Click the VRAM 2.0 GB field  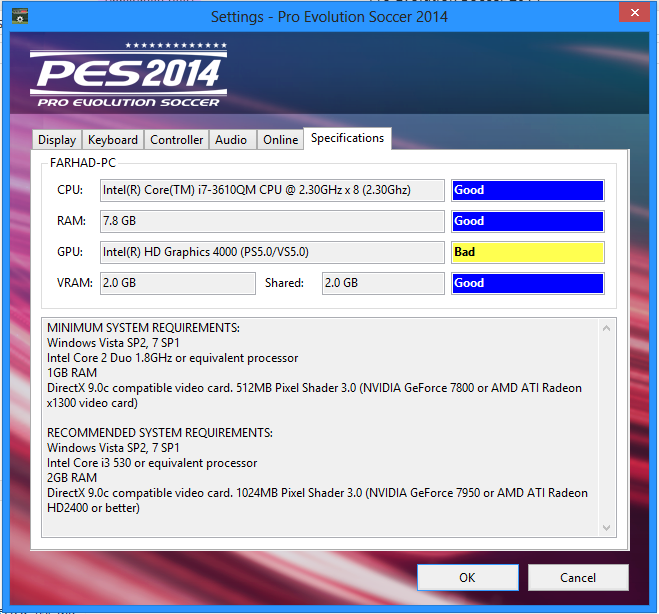pyautogui.click(x=178, y=283)
